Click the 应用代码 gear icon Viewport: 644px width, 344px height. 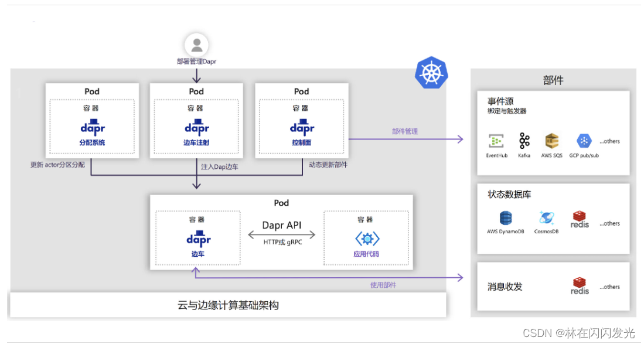point(368,238)
